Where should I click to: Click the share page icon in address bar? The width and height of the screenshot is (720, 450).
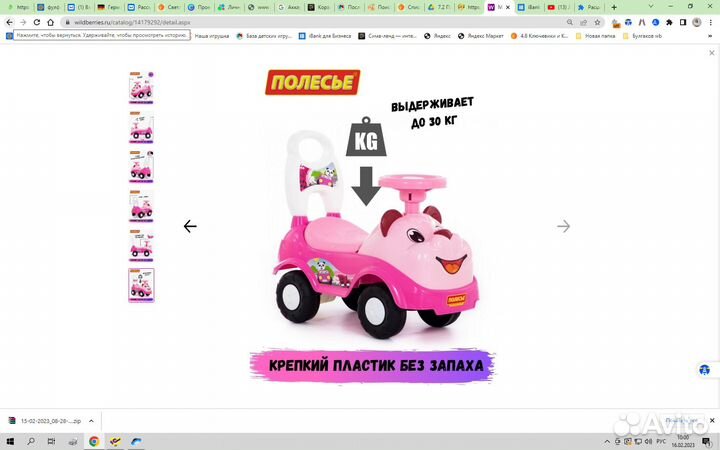[583, 22]
